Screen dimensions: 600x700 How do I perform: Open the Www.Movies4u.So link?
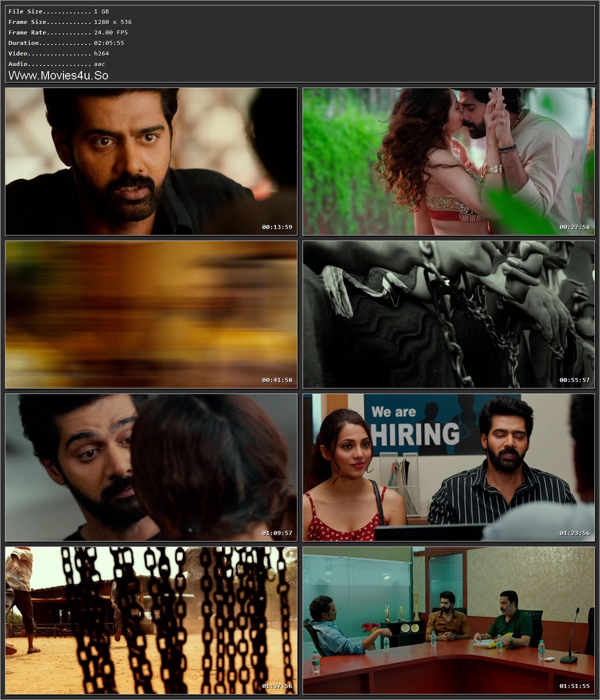[58, 75]
